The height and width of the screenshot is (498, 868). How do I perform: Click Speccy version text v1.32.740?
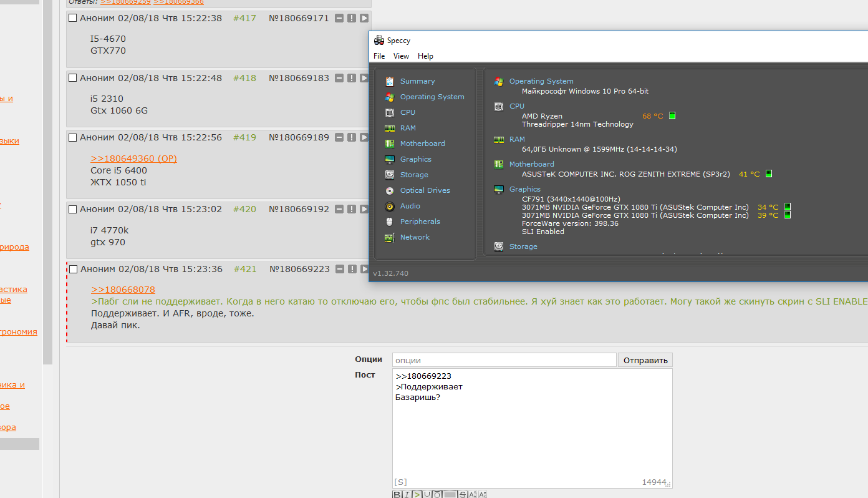point(390,273)
